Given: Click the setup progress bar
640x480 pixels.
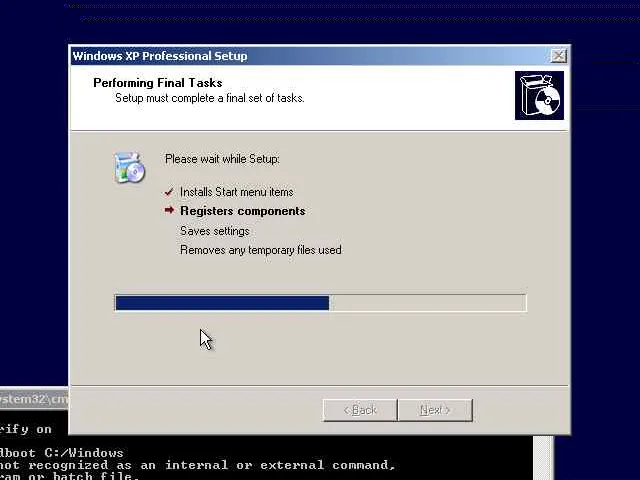Looking at the screenshot, I should [x=321, y=303].
